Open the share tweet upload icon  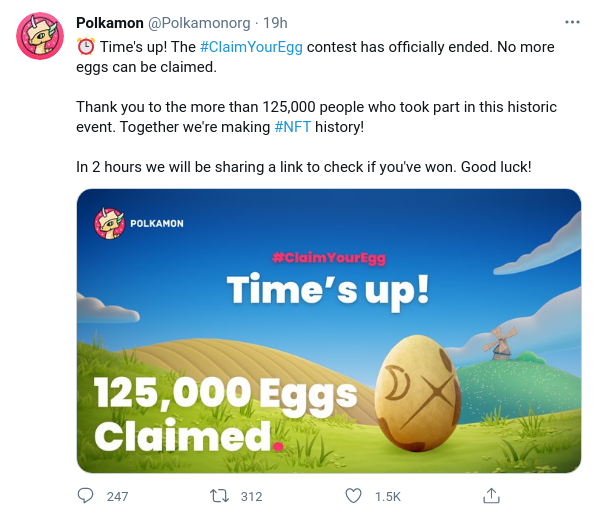click(x=491, y=496)
